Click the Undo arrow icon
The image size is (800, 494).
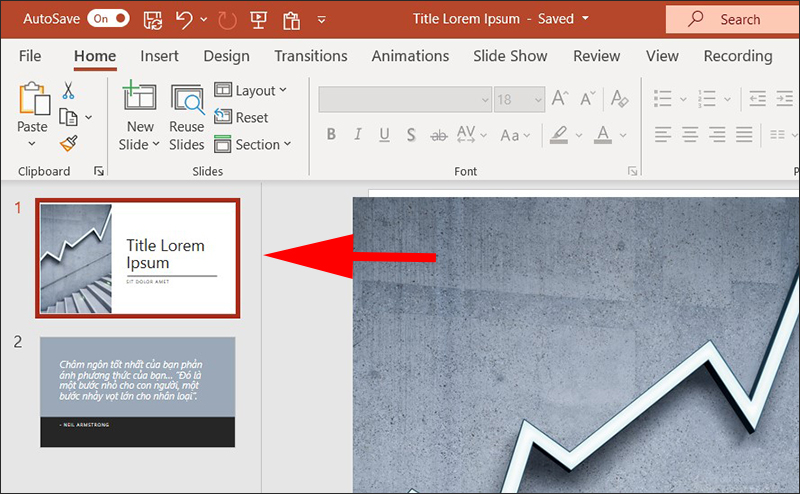coord(183,19)
